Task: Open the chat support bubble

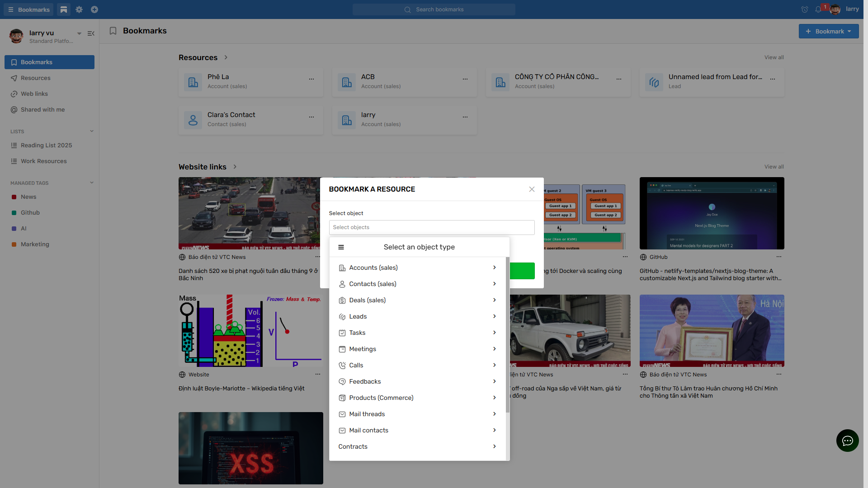Action: click(847, 441)
